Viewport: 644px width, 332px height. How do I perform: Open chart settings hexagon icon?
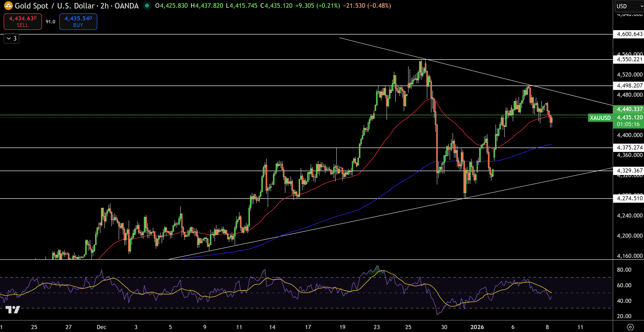630,327
